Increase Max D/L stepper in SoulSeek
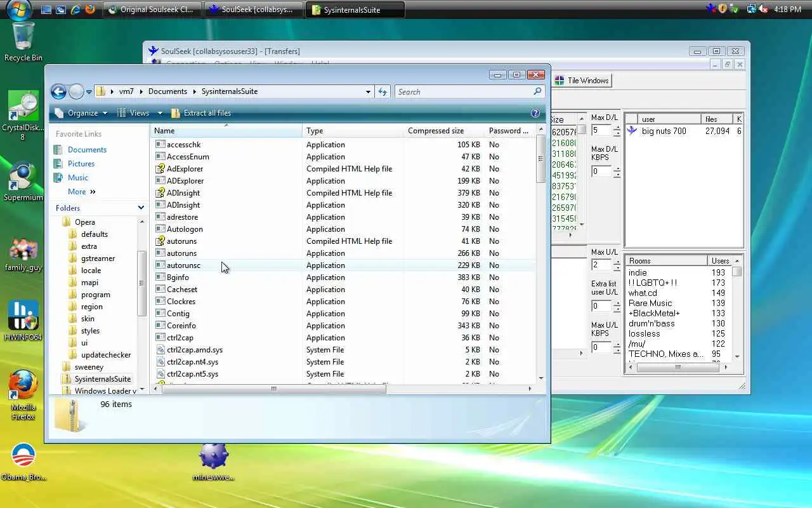Image resolution: width=812 pixels, height=508 pixels. click(617, 128)
